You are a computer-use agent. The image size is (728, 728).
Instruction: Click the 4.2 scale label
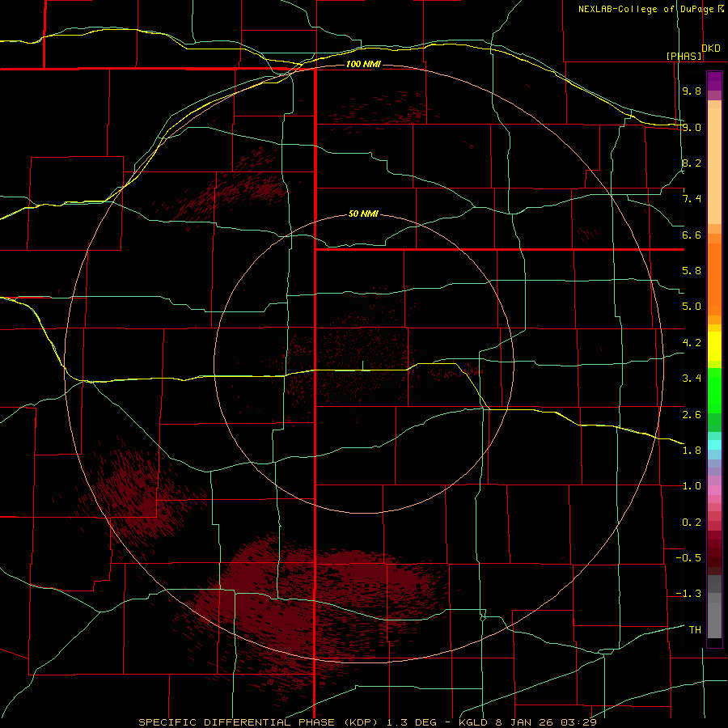pos(692,343)
